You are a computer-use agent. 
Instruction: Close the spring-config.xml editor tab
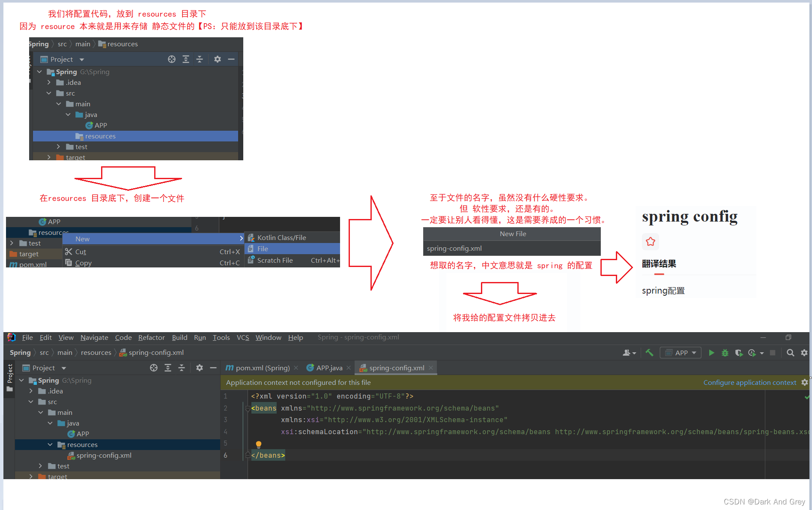[x=431, y=368]
